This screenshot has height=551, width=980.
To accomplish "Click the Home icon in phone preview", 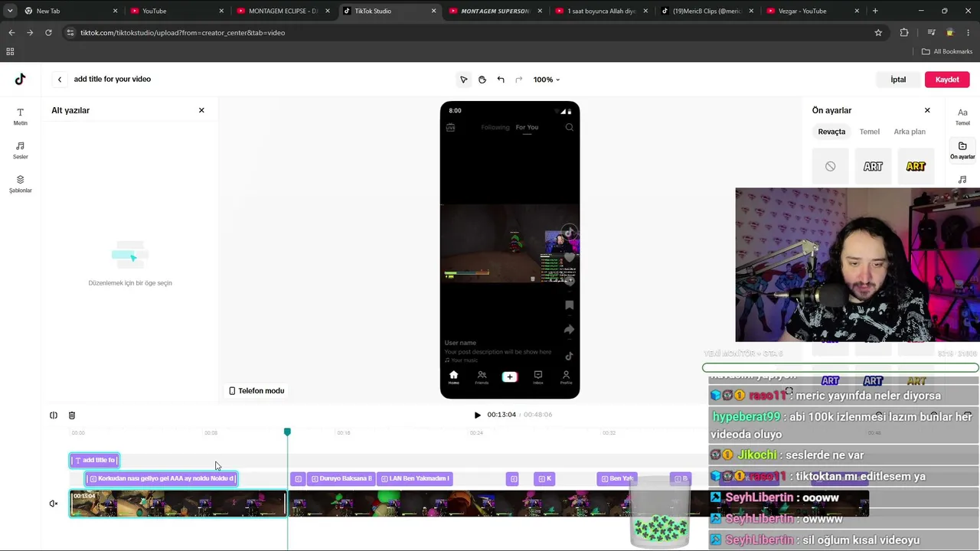I will tap(453, 377).
